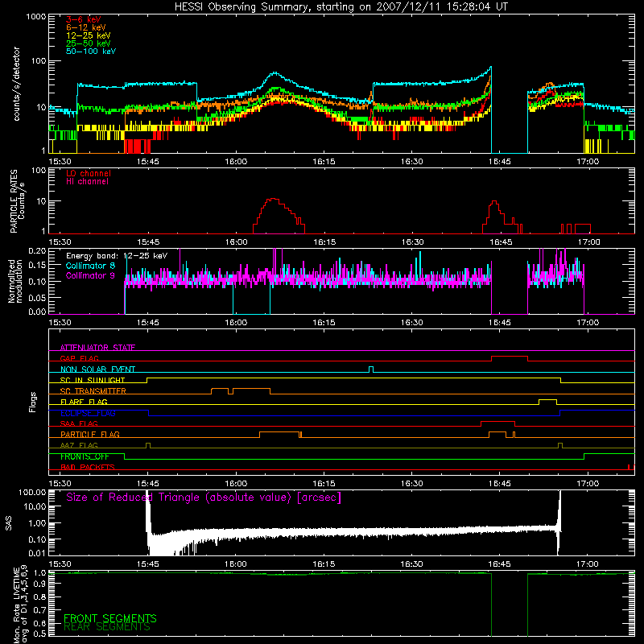Screen dimensions: 644x644
Task: Click the Mon. Rate LIVETIME axis label
Action: click(21, 605)
